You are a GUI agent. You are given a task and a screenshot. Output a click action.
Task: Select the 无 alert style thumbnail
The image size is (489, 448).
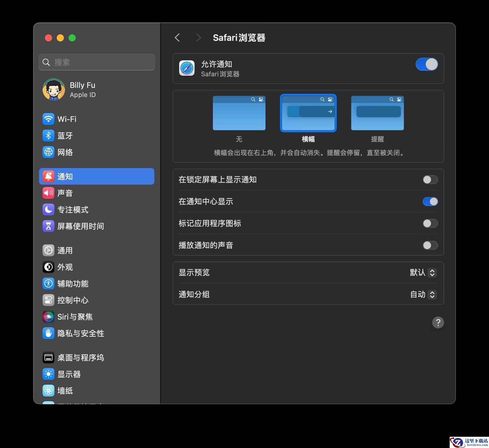239,113
